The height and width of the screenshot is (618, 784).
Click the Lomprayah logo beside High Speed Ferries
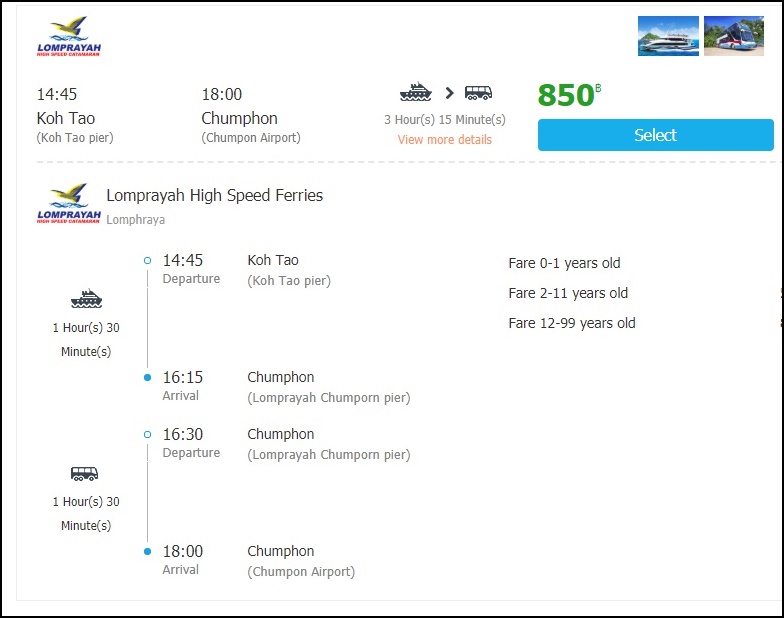click(69, 204)
